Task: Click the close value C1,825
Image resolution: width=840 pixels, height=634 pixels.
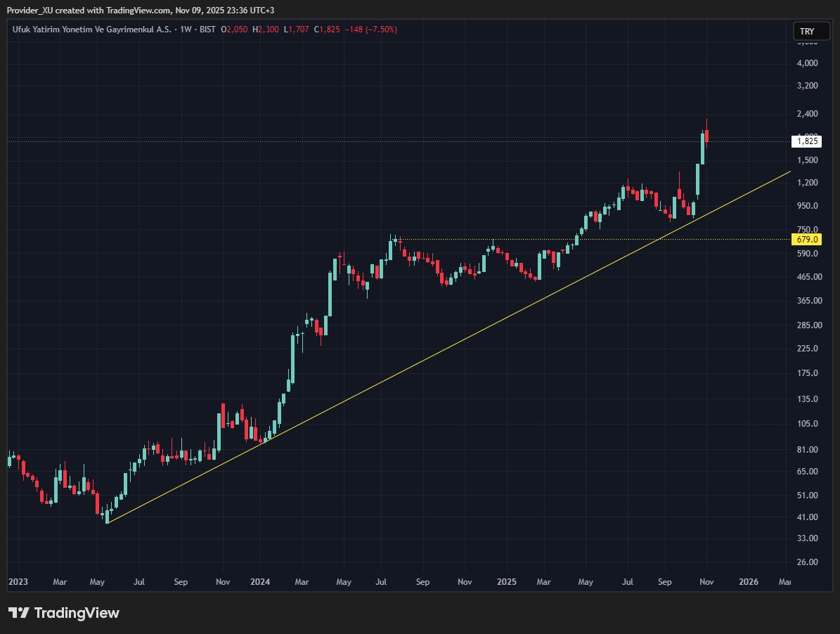Action: point(327,30)
